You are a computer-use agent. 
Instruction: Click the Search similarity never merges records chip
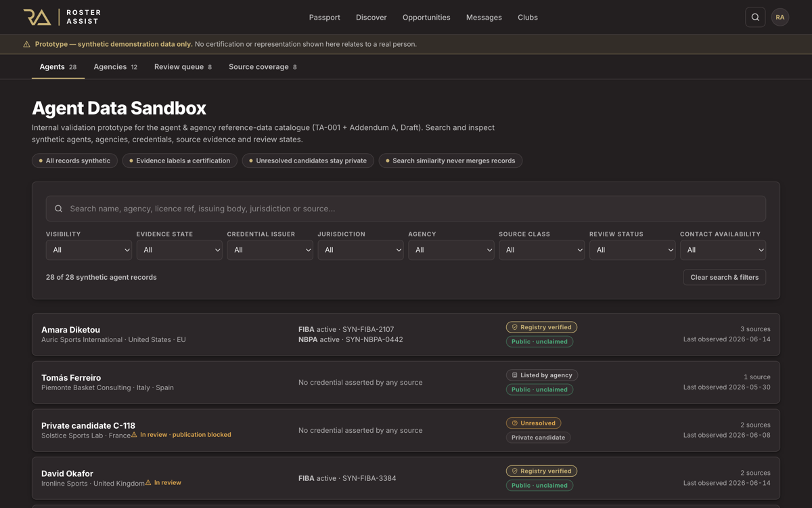(x=451, y=161)
